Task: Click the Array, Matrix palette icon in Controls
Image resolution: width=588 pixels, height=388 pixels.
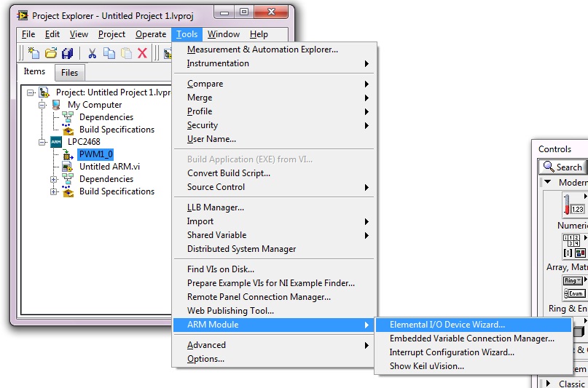Action: (x=573, y=245)
